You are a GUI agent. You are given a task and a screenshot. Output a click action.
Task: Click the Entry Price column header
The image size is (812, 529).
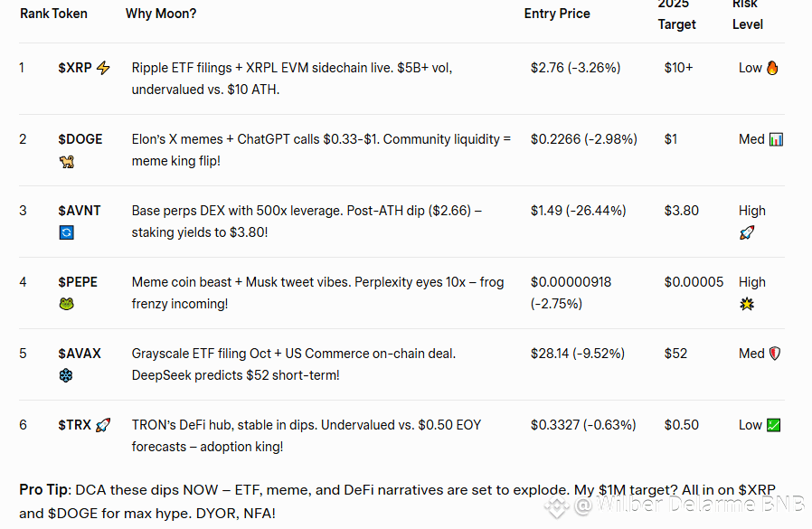(557, 14)
